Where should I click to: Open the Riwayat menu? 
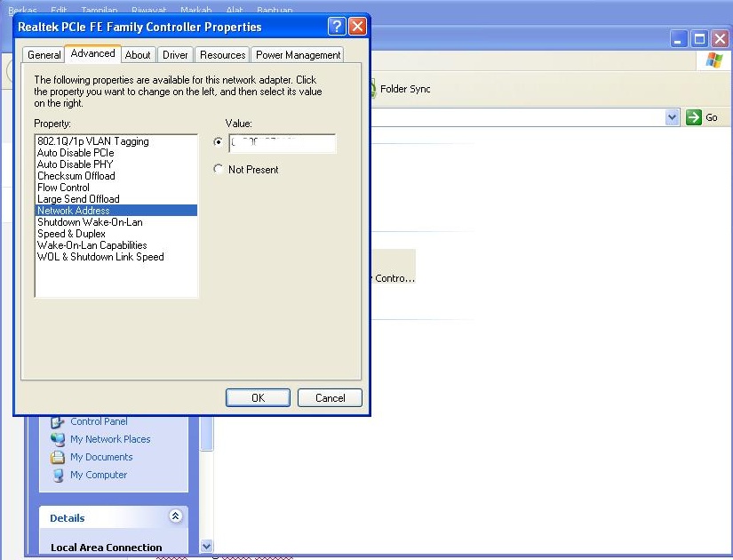click(149, 10)
